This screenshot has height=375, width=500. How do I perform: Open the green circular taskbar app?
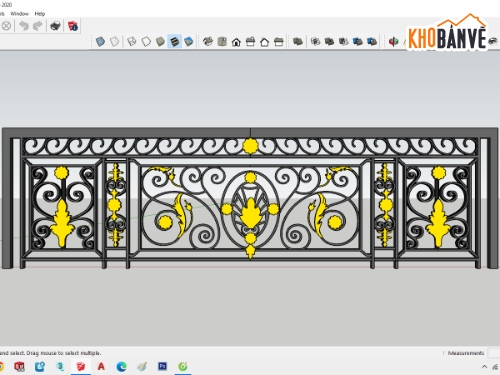(x=183, y=366)
